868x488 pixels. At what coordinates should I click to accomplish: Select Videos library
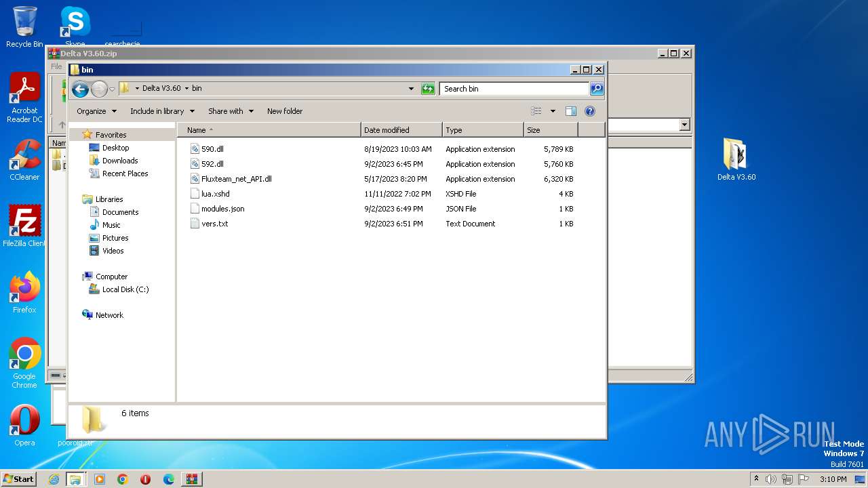click(113, 251)
